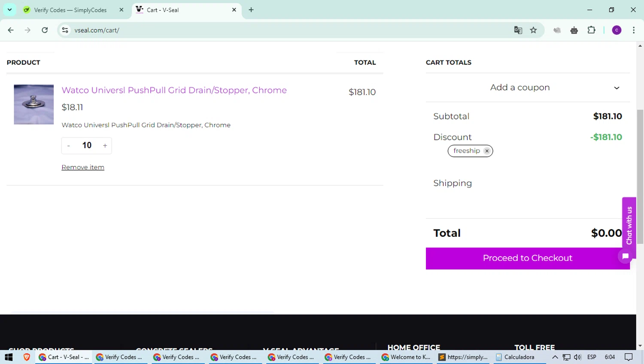644x364 pixels.
Task: Open Chrome profile avatar C
Action: coord(617,30)
